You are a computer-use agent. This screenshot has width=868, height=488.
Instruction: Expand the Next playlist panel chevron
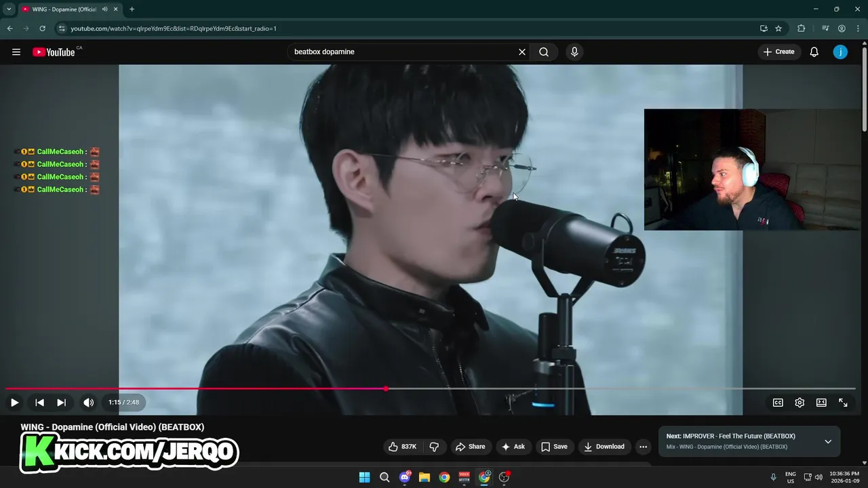[828, 442]
